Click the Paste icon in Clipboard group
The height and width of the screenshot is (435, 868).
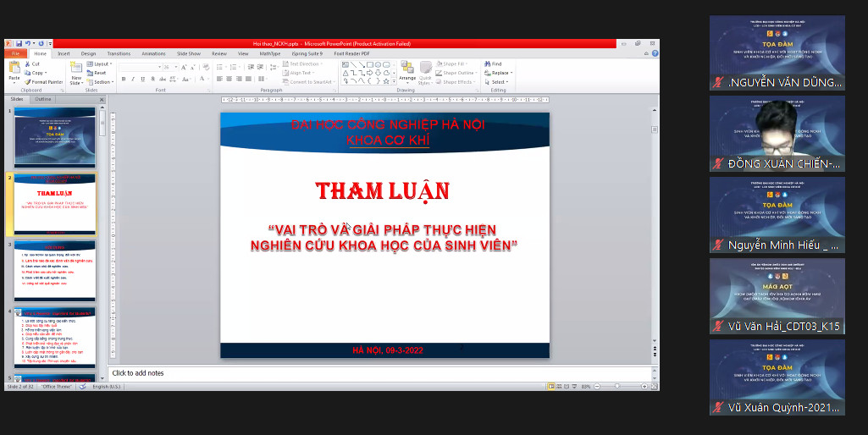pos(14,70)
